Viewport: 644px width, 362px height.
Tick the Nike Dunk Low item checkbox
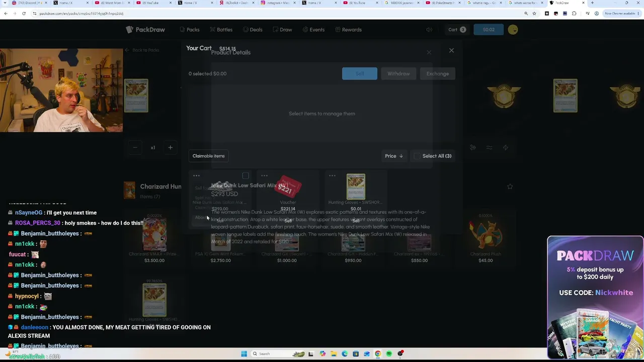tap(246, 175)
